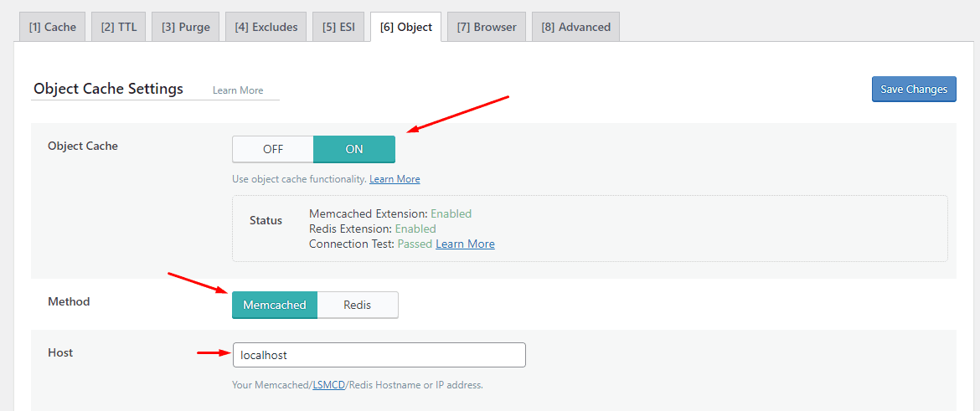Select the [3] Purge tab
This screenshot has width=980, height=411.
(x=186, y=27)
